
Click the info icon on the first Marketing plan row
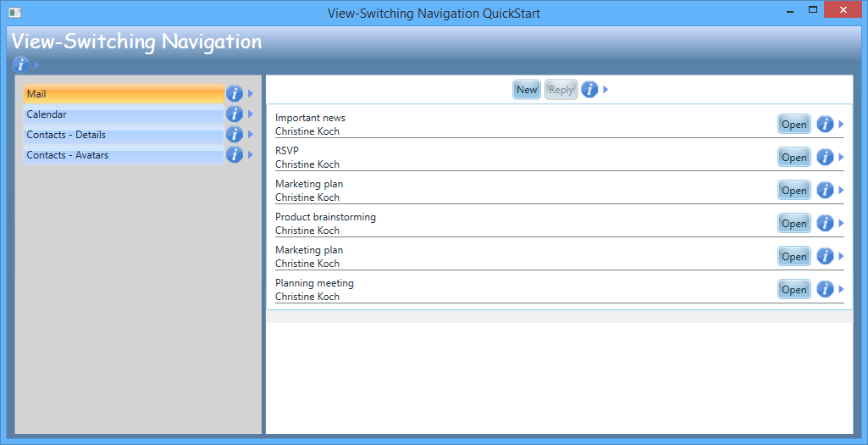pos(826,190)
